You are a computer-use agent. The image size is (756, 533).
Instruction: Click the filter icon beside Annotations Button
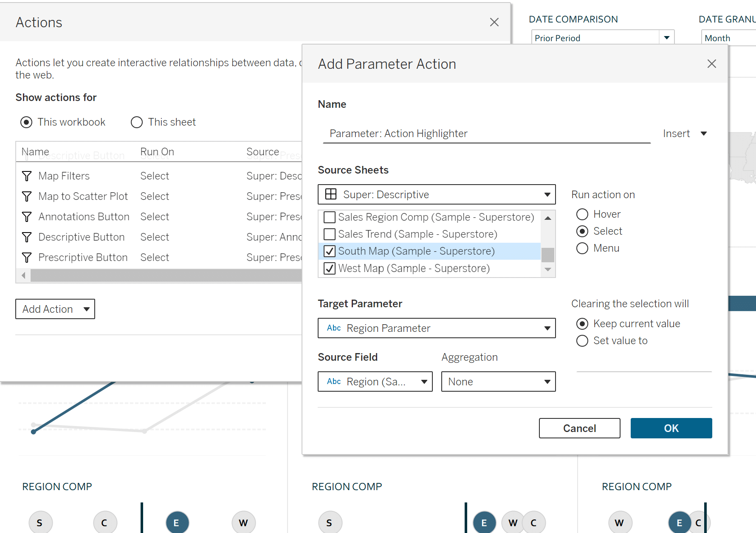pyautogui.click(x=27, y=217)
